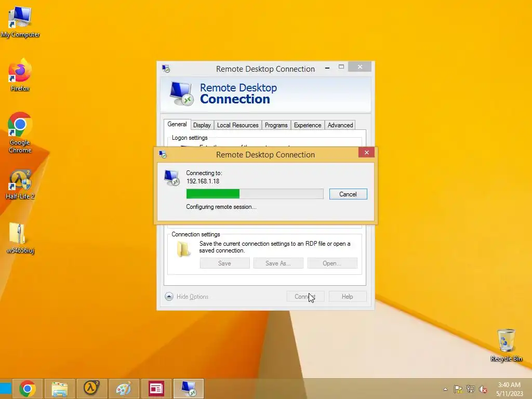Click the main Remote Desktop window title icon
This screenshot has height=399, width=532.
coord(166,69)
